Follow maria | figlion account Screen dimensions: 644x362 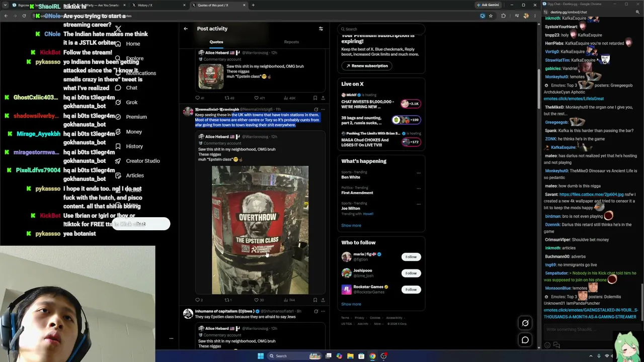click(411, 257)
